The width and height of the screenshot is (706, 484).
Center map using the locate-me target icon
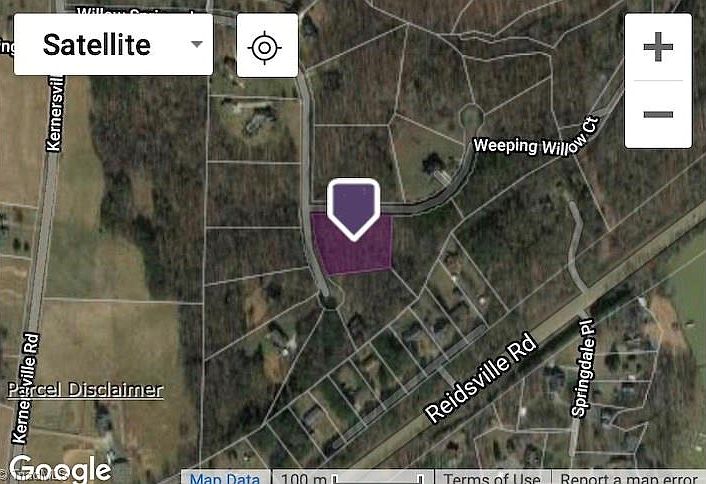[267, 46]
